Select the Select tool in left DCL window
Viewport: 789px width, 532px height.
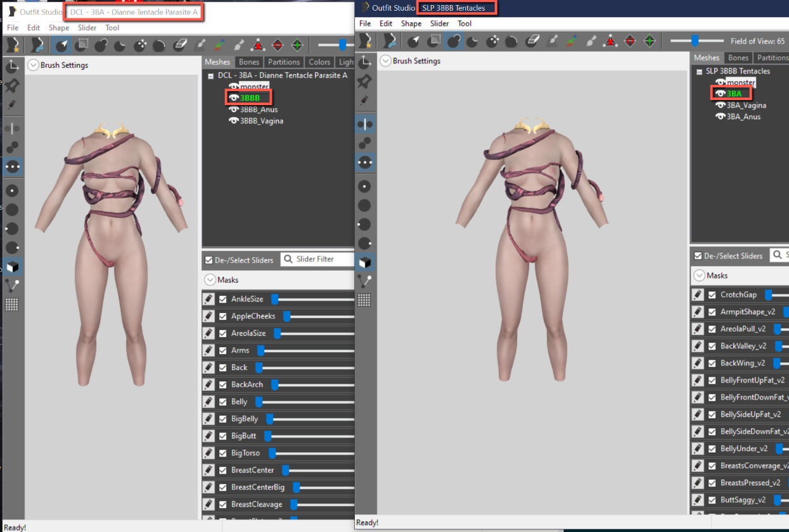click(61, 45)
